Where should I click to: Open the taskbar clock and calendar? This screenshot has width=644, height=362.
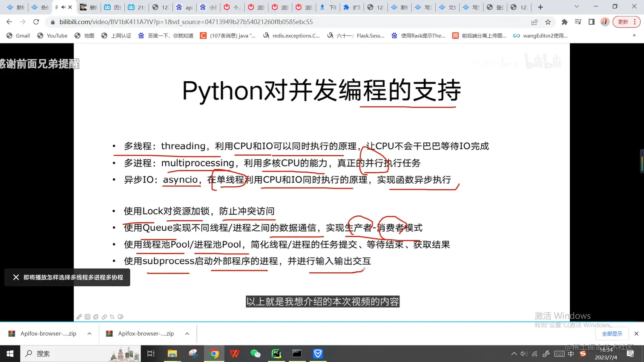point(606,353)
